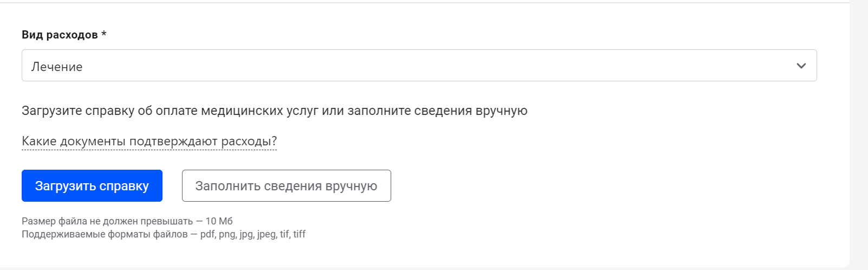Click the instruction text about uploading medical certificate
The image size is (868, 270).
pyautogui.click(x=274, y=111)
